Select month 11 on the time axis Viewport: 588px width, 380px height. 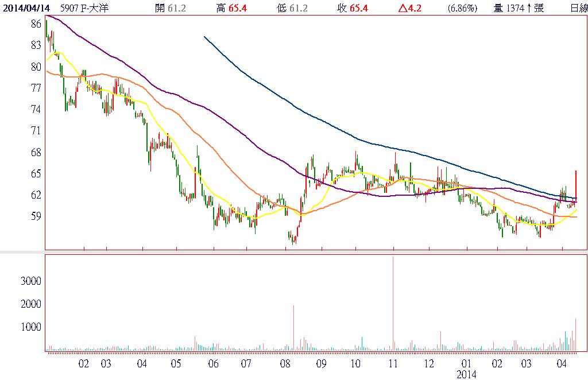pos(393,363)
